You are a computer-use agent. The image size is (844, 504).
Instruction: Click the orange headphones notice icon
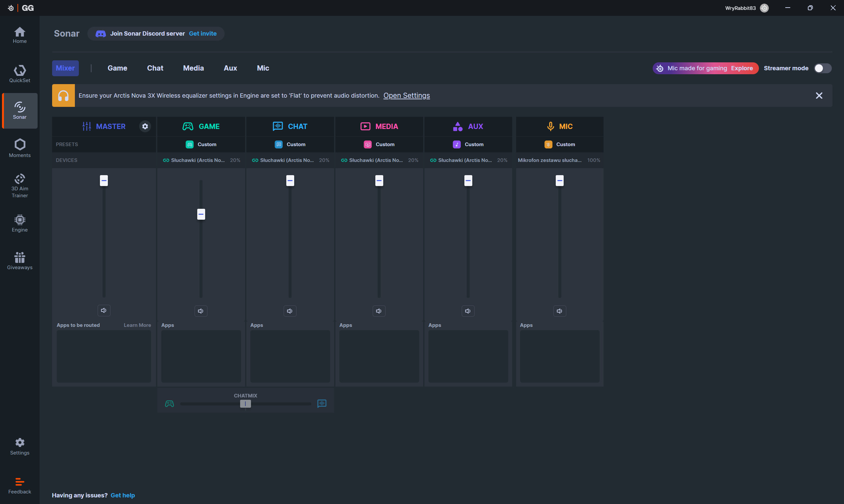63,95
